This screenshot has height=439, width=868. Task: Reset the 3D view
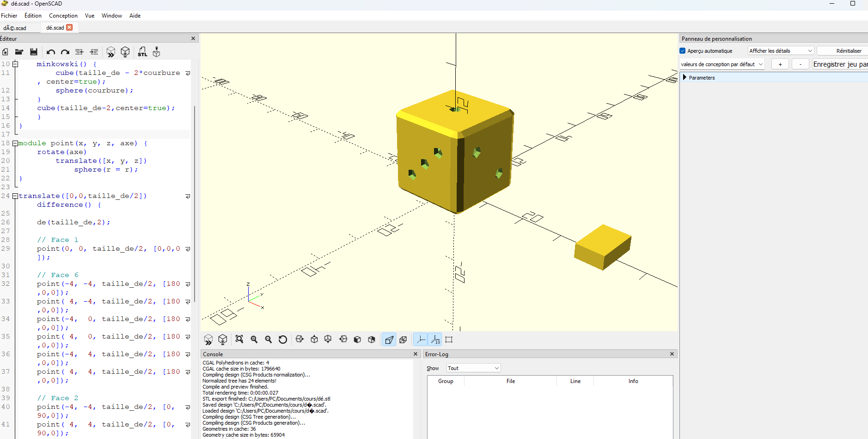click(283, 340)
